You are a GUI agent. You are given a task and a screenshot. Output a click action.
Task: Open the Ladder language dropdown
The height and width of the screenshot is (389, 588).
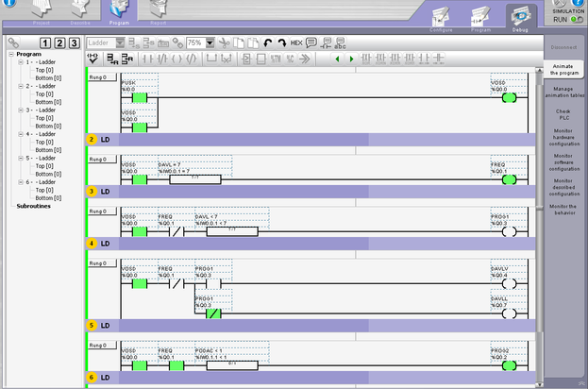point(120,42)
